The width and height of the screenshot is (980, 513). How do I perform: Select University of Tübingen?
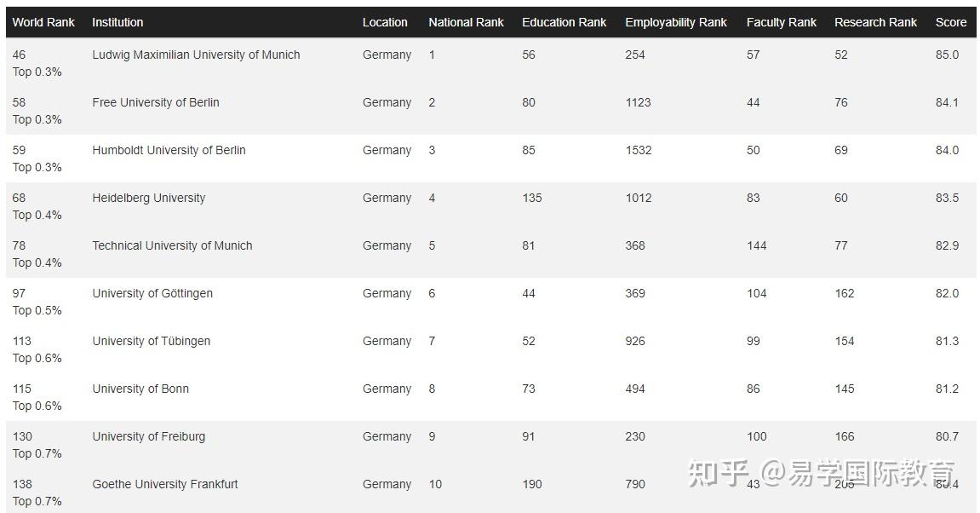(152, 342)
